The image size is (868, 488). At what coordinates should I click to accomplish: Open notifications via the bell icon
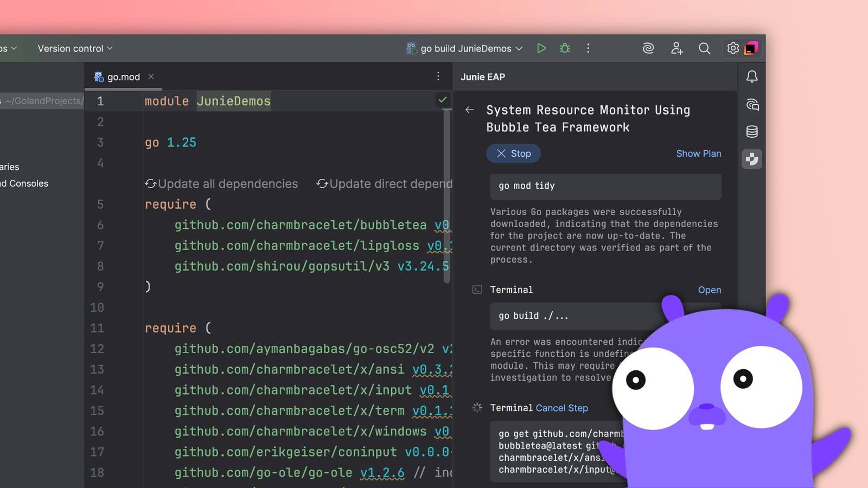coord(752,77)
